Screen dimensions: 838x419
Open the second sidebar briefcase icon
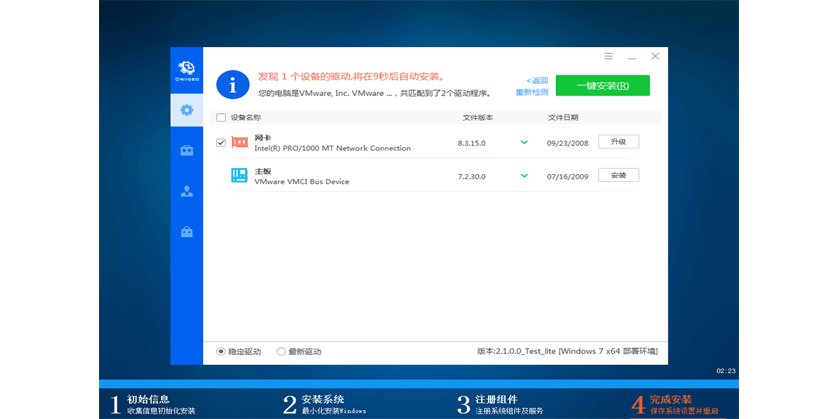pos(185,151)
